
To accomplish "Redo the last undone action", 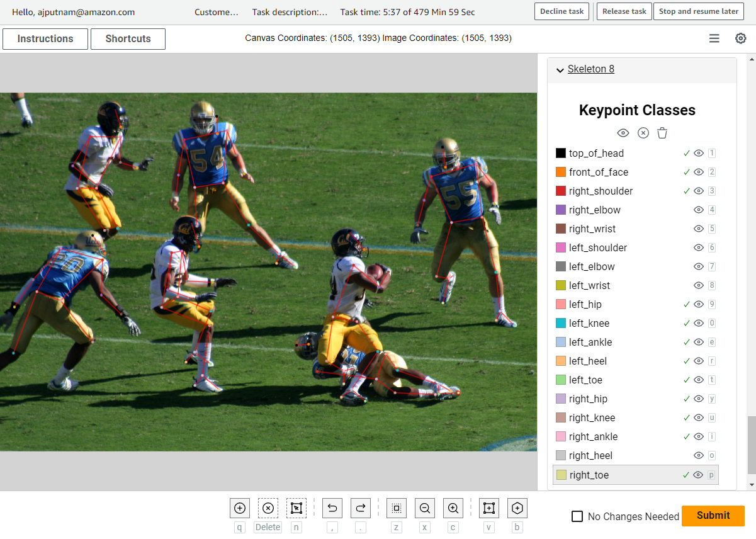I will click(361, 508).
